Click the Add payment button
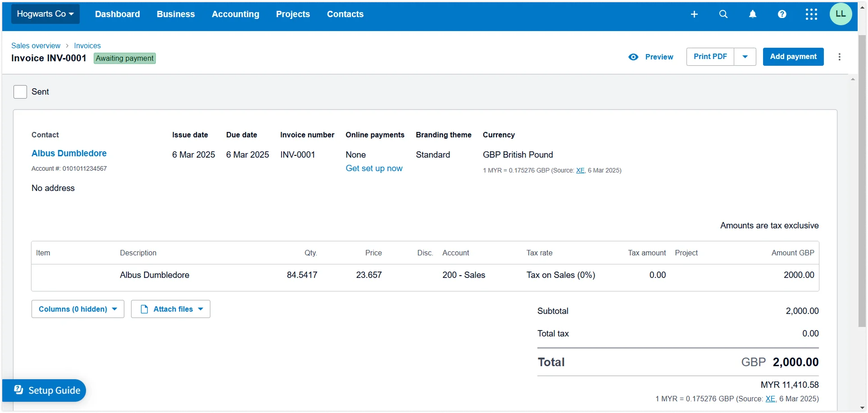 coord(793,57)
